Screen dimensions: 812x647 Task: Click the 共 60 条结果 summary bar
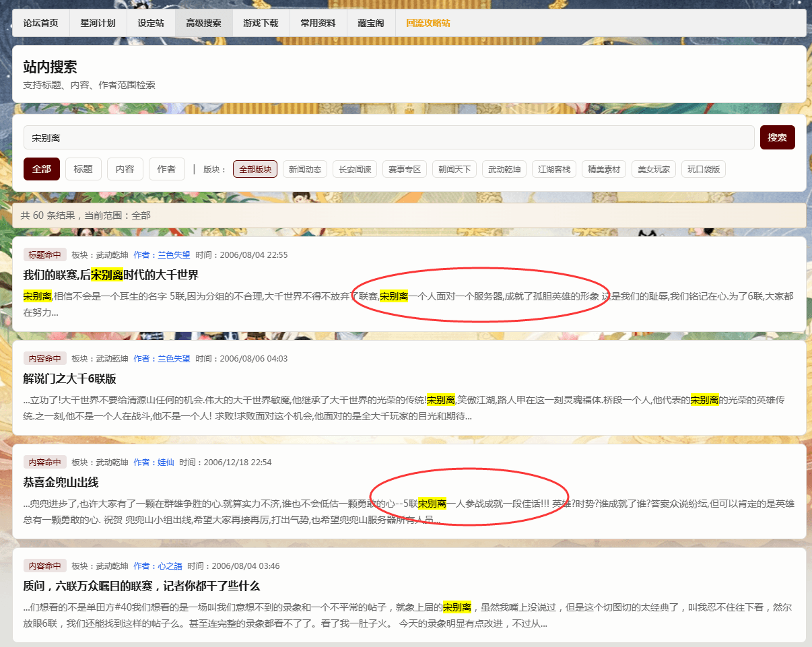tap(409, 215)
